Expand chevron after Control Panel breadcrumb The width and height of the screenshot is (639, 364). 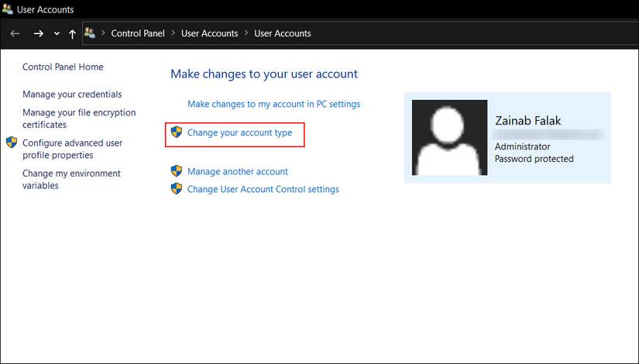click(172, 34)
